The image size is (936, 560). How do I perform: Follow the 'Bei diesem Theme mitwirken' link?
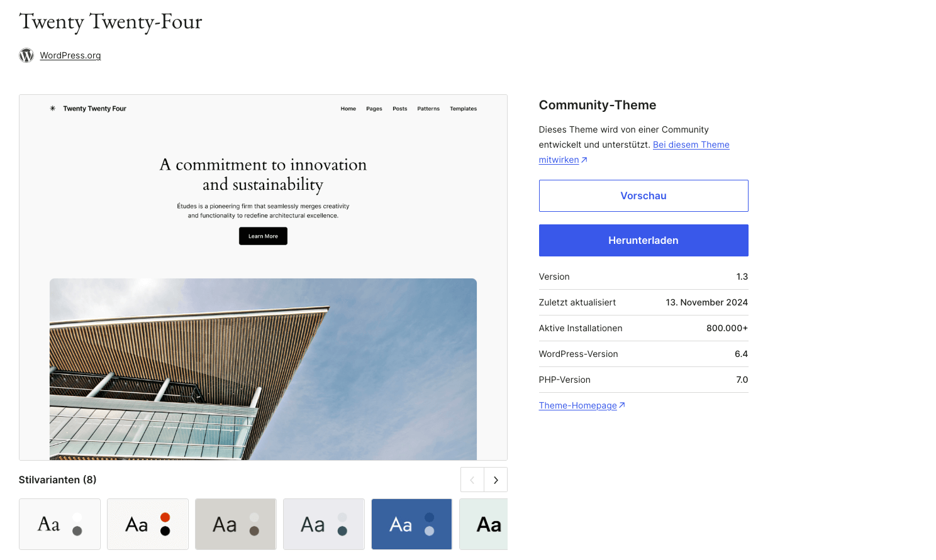click(691, 145)
